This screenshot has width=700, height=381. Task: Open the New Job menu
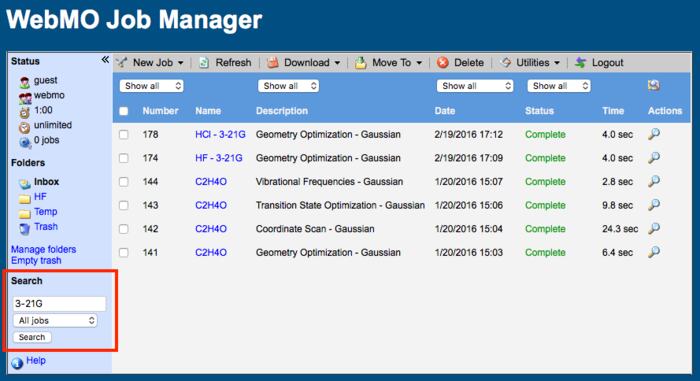click(150, 63)
